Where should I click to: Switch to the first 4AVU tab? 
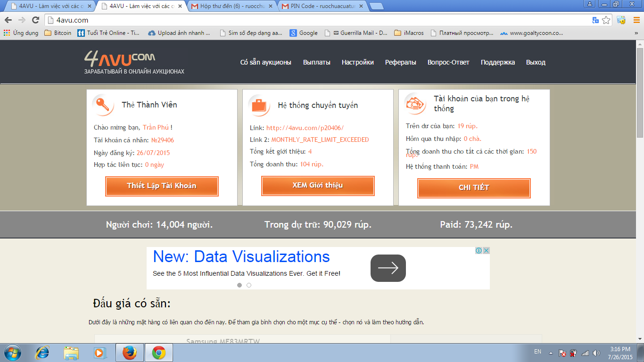[x=49, y=6]
